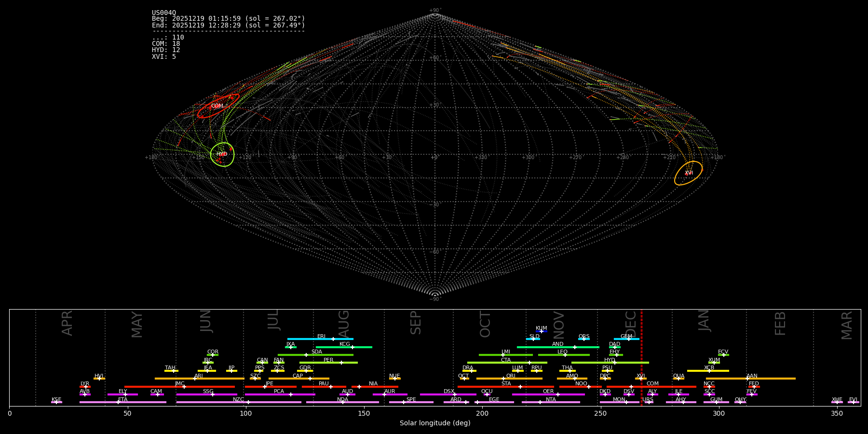Screen dimensions: 868x434
Task: Click the AUG month label
Action: click(344, 324)
